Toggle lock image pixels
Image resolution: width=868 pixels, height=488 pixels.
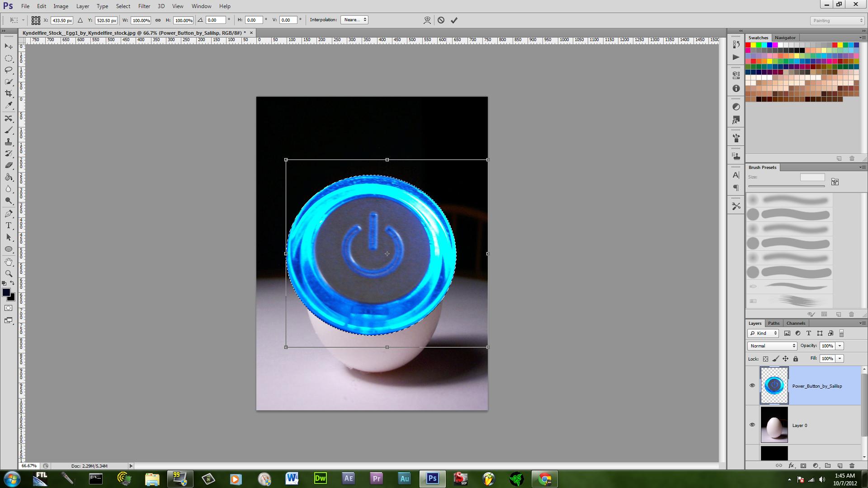click(x=775, y=359)
